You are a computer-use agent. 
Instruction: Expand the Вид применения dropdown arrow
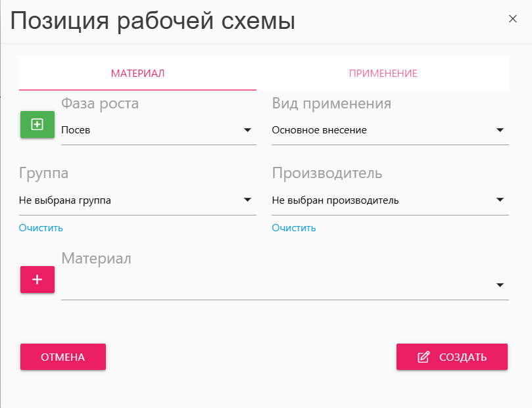coord(500,130)
